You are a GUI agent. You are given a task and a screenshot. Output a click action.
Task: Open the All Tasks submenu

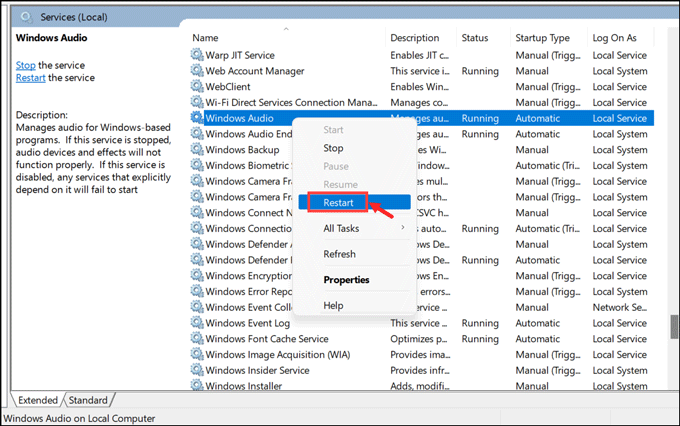coord(354,228)
